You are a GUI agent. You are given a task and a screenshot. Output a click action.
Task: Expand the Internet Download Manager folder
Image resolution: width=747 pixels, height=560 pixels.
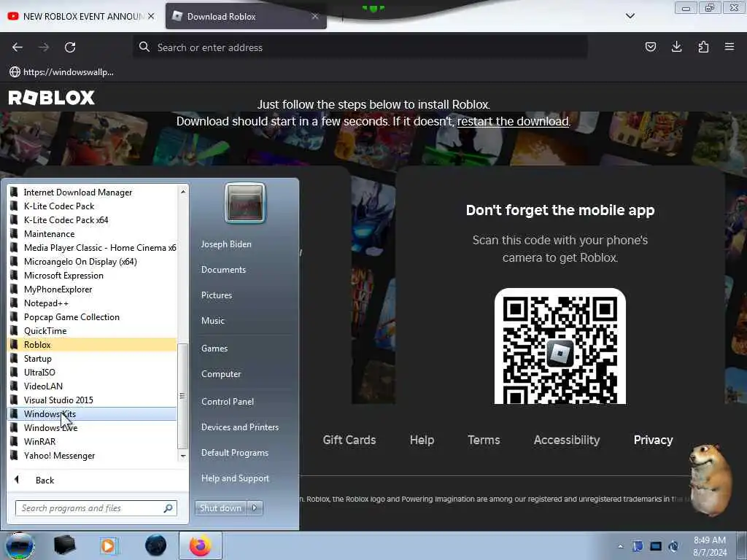click(91, 192)
